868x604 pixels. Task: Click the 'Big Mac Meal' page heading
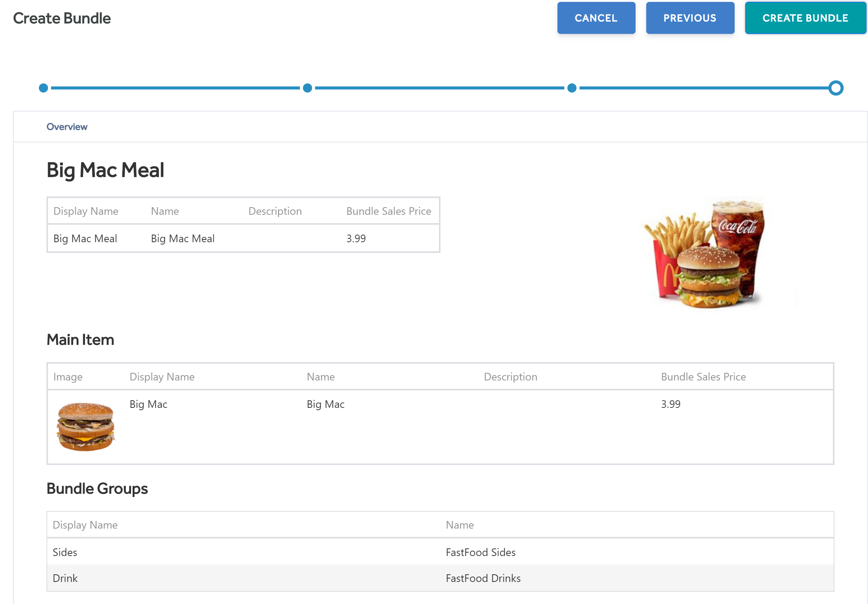point(105,170)
